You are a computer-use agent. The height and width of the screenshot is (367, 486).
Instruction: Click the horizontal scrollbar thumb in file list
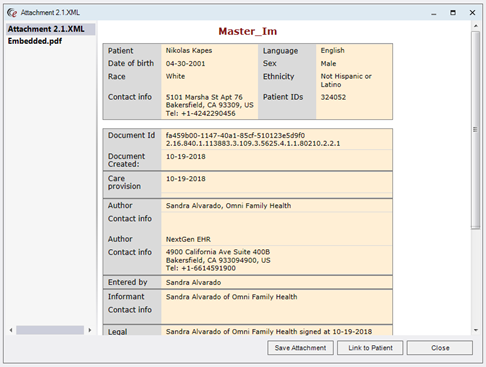[50, 330]
